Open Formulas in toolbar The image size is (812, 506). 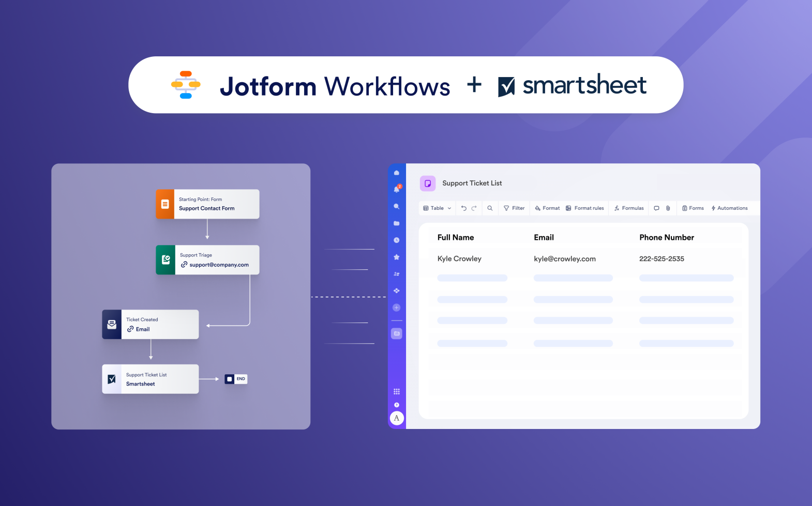tap(629, 208)
